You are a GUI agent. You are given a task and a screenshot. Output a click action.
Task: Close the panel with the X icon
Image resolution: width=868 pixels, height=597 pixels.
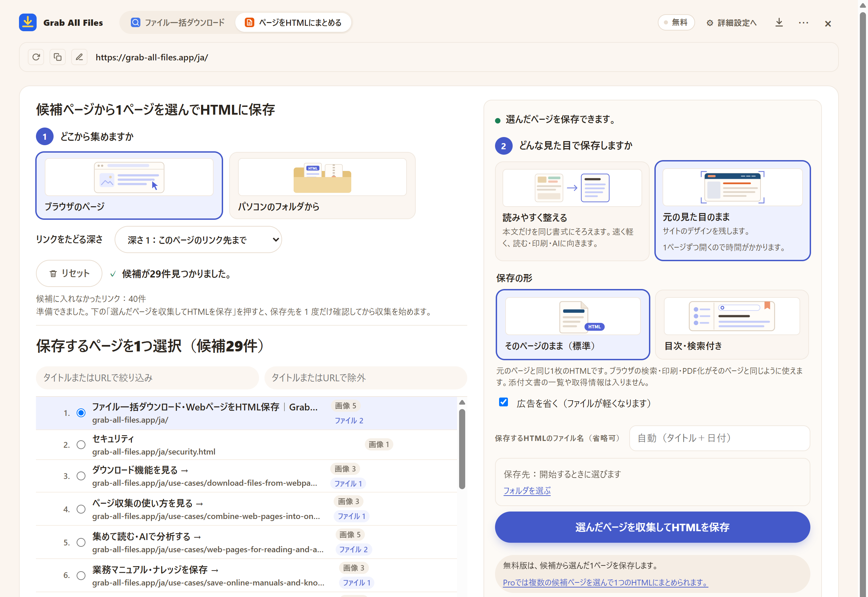click(x=828, y=23)
